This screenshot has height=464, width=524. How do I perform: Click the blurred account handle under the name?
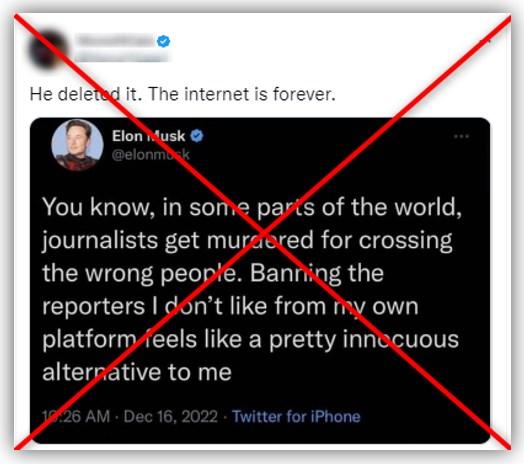point(121,57)
